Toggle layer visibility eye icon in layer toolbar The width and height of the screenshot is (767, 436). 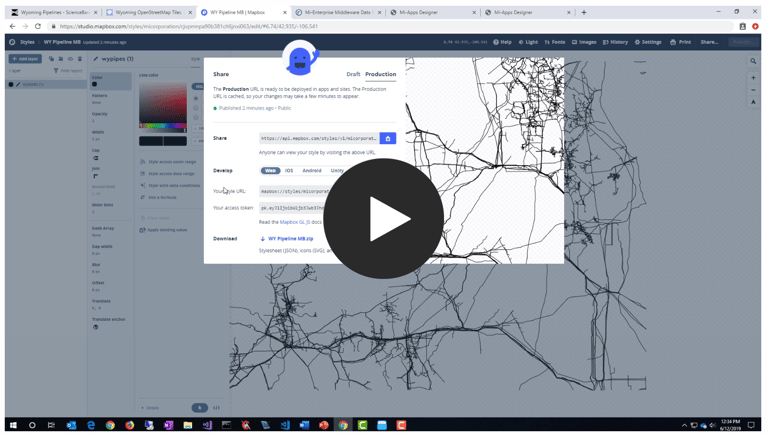point(70,59)
